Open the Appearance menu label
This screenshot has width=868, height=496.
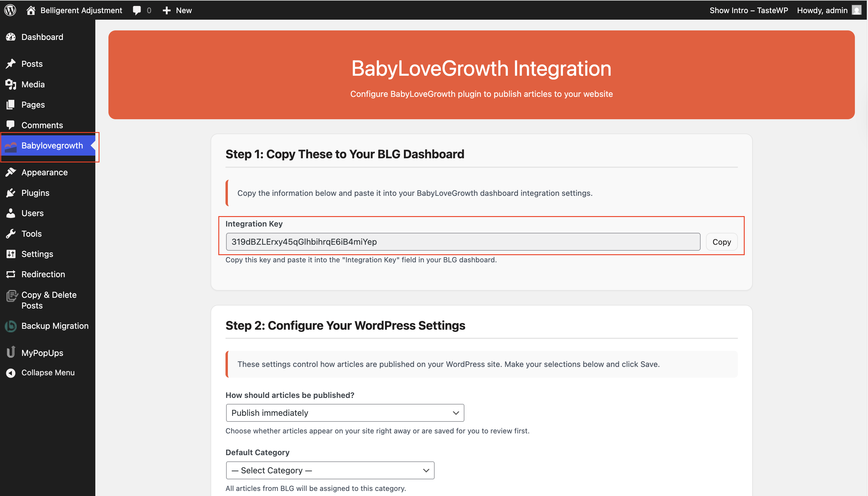[x=45, y=172]
